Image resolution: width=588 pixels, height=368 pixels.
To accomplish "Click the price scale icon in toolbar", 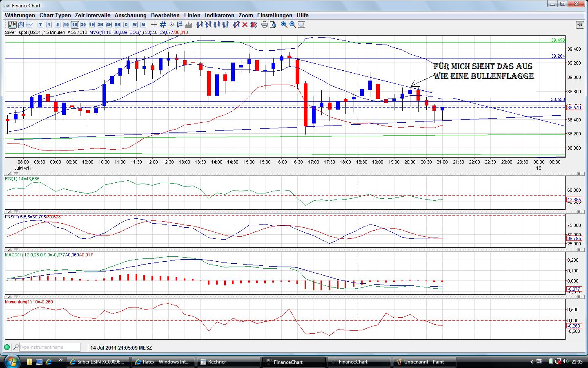I will (179, 25).
